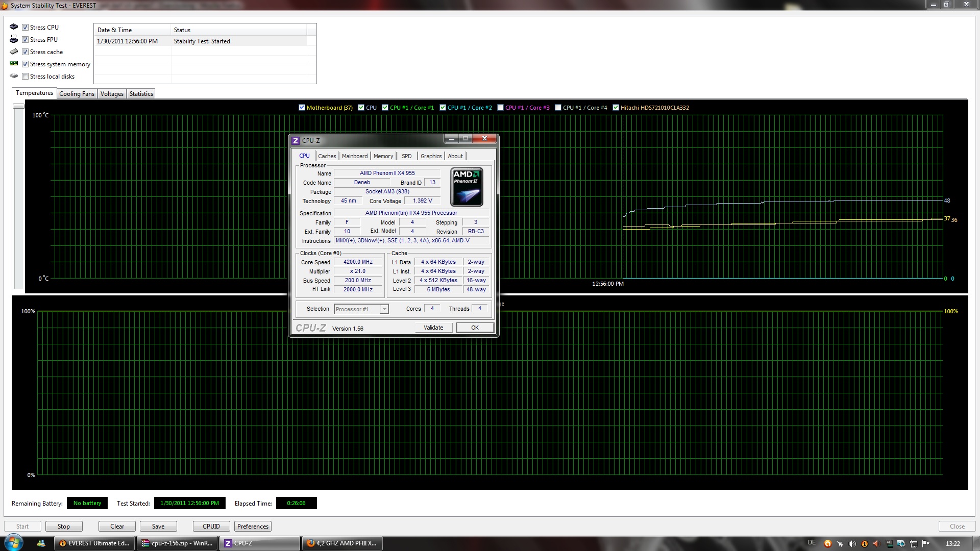
Task: Click the cpu-z-156.zip WinRAR taskbar button
Action: tap(177, 543)
